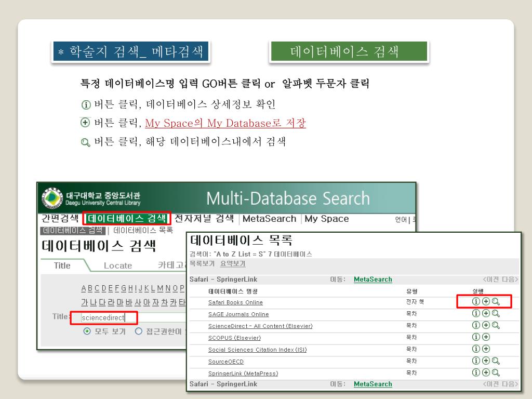Select letter A in alphabet list

(84, 288)
